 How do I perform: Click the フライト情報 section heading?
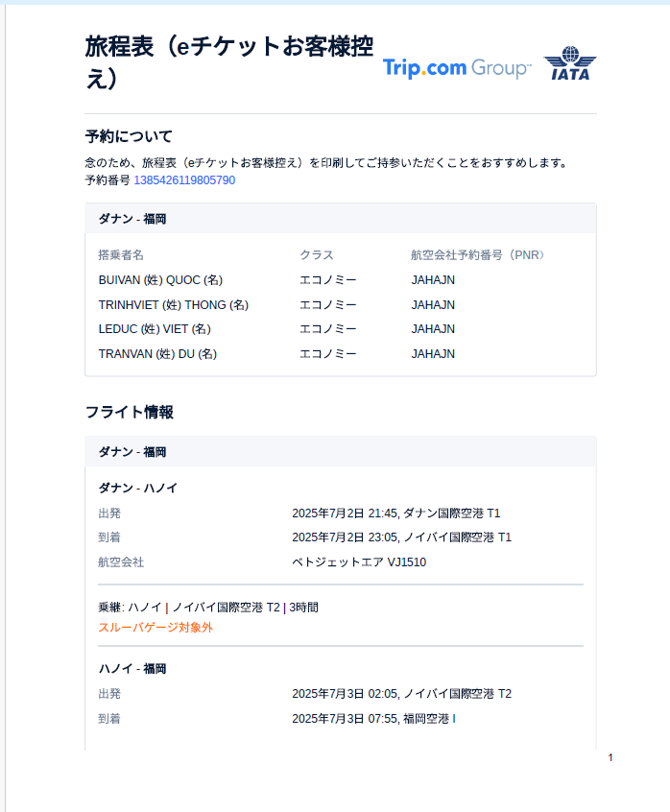129,413
